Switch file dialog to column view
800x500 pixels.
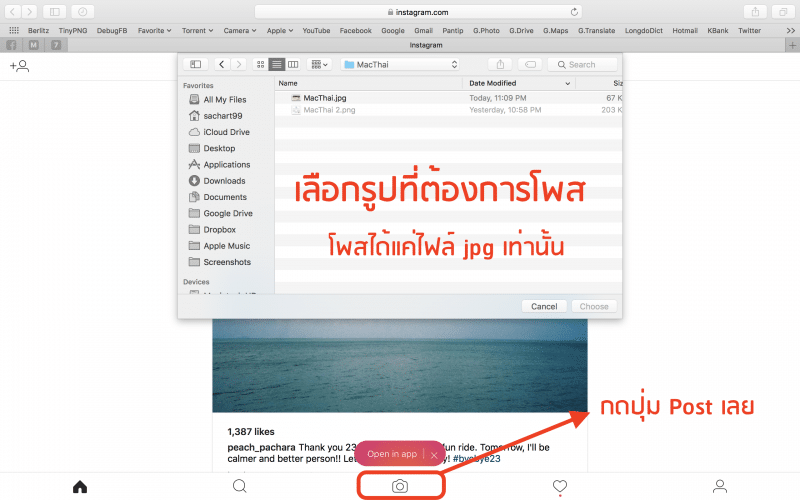tap(293, 64)
